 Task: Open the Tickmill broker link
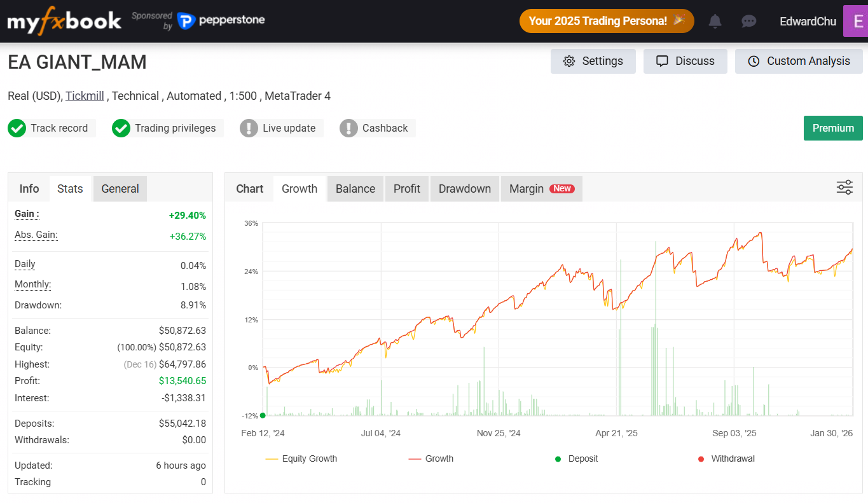[85, 96]
